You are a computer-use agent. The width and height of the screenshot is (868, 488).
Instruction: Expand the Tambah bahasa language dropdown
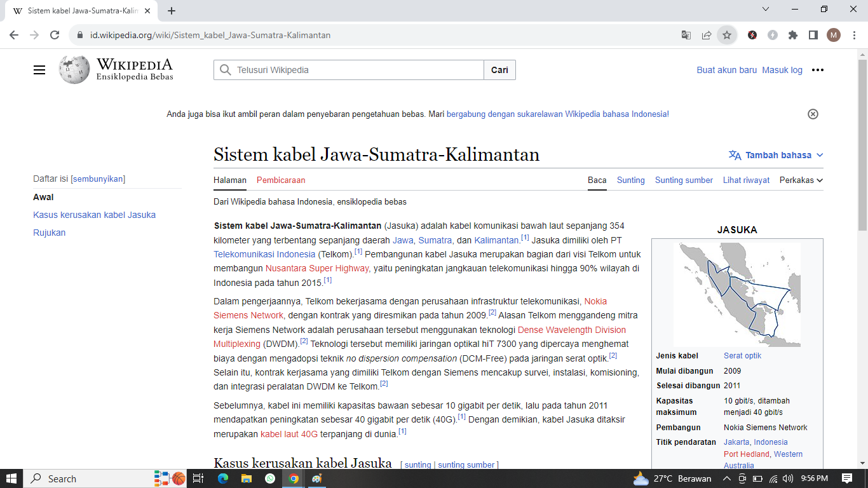(x=776, y=155)
